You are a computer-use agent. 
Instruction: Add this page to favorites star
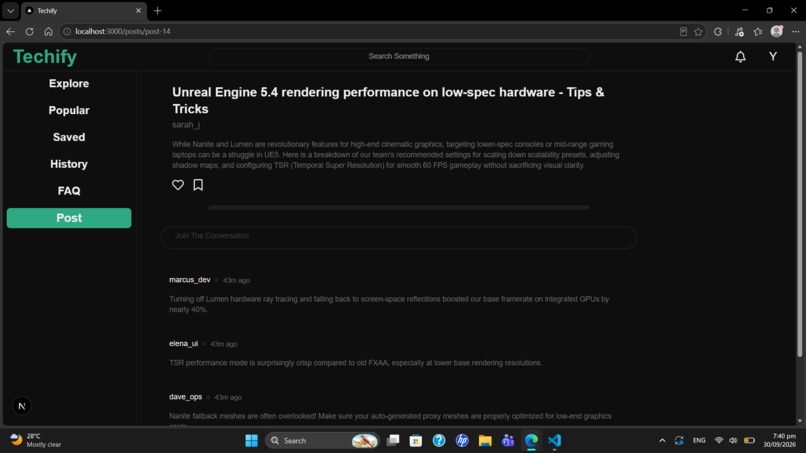click(698, 31)
